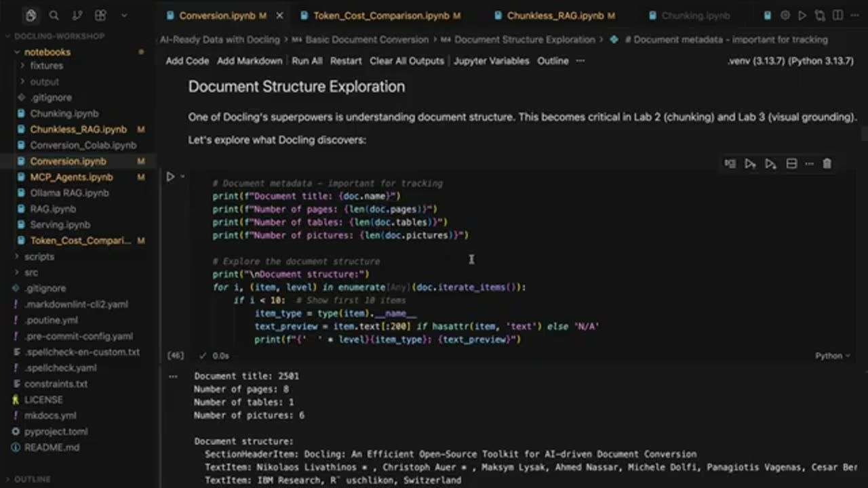Open the Explorer view in the activity bar
Viewport: 868px width, 488px height.
[31, 16]
